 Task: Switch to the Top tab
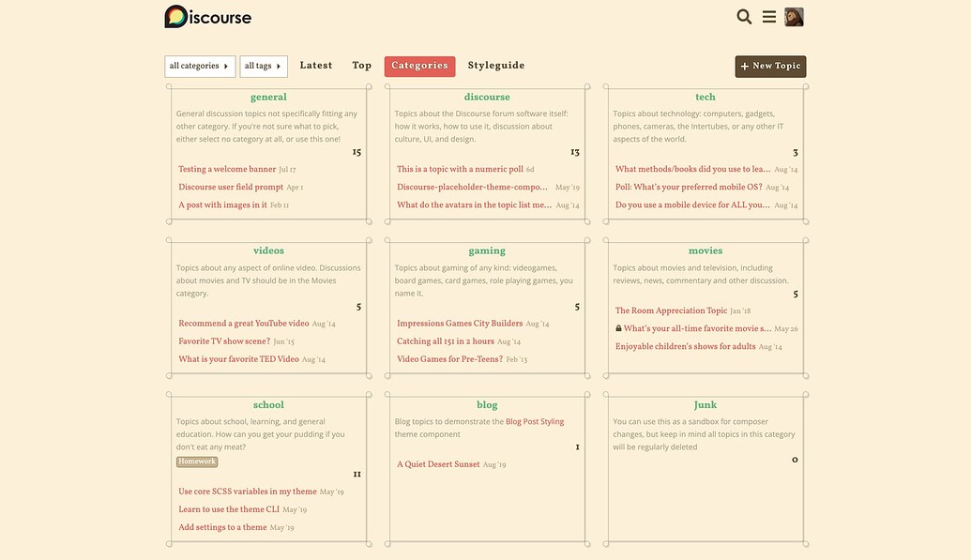[x=362, y=66]
